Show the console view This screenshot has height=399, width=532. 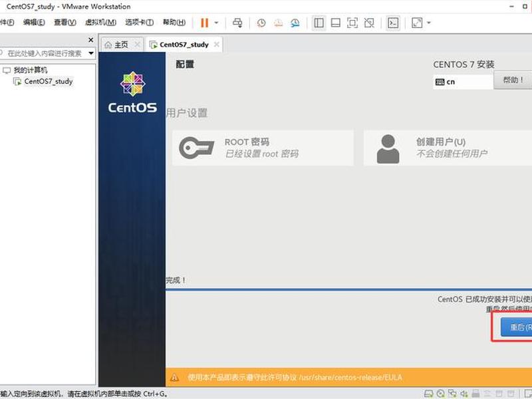(393, 23)
